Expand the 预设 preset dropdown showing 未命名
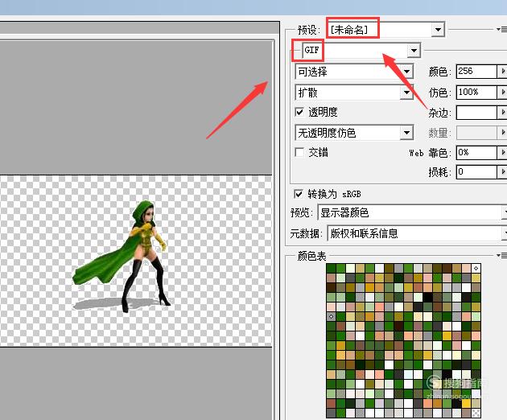This screenshot has height=420, width=507. click(438, 30)
